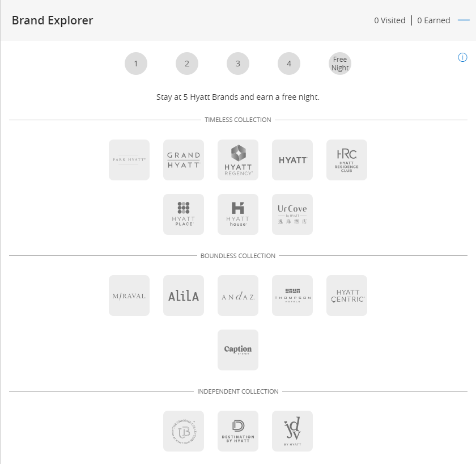Viewport: 476px width, 464px height.
Task: Click the Destination by Hyatt logo
Action: [x=238, y=431]
